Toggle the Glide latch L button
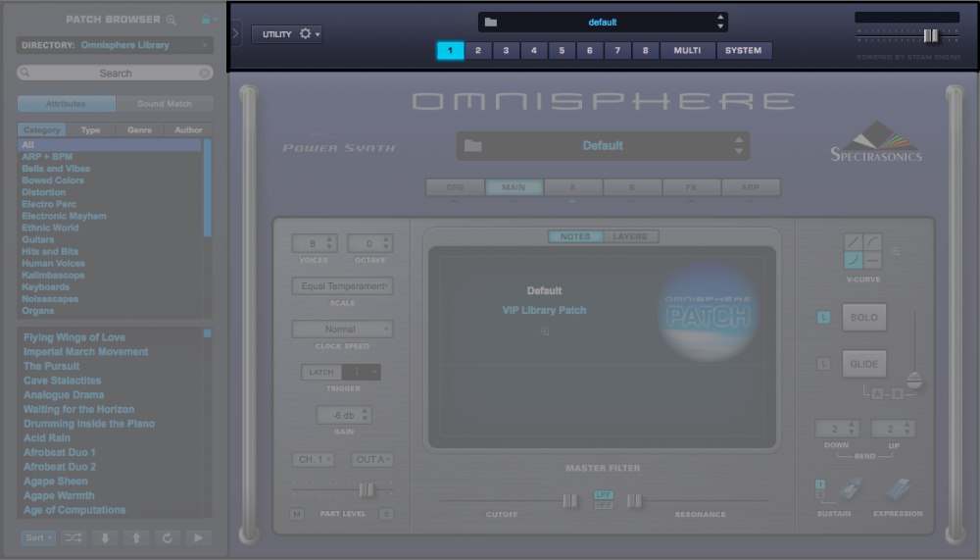The image size is (980, 560). pos(824,364)
